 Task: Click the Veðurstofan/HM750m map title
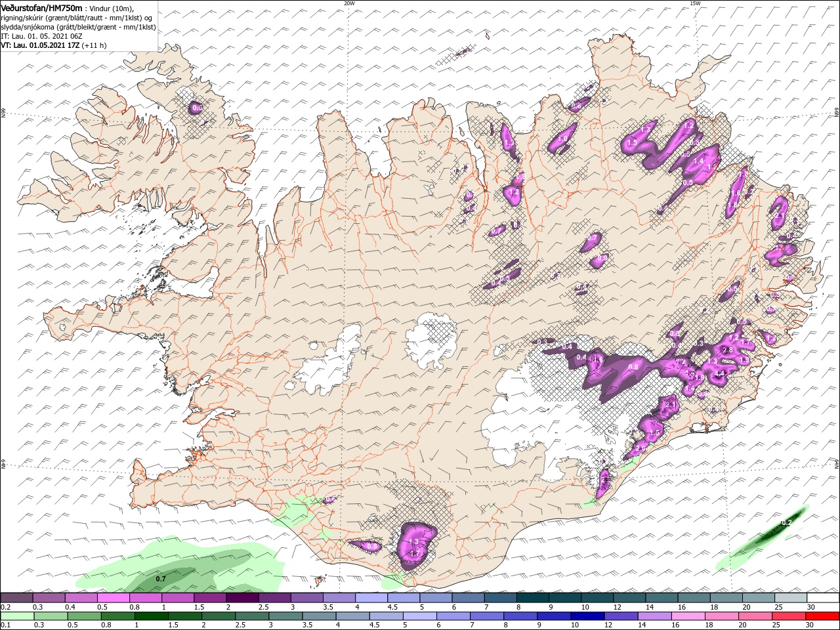click(x=41, y=7)
